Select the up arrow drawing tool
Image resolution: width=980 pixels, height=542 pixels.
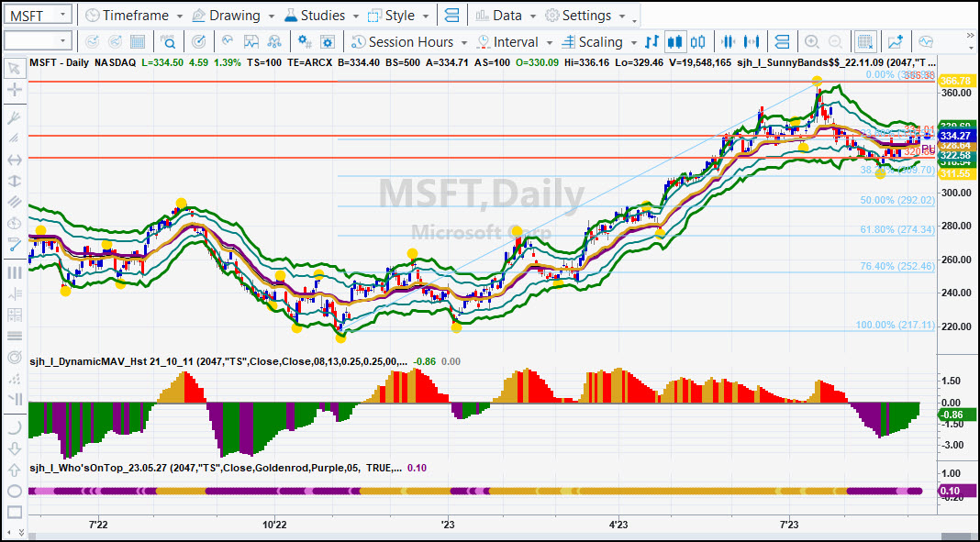tap(15, 470)
